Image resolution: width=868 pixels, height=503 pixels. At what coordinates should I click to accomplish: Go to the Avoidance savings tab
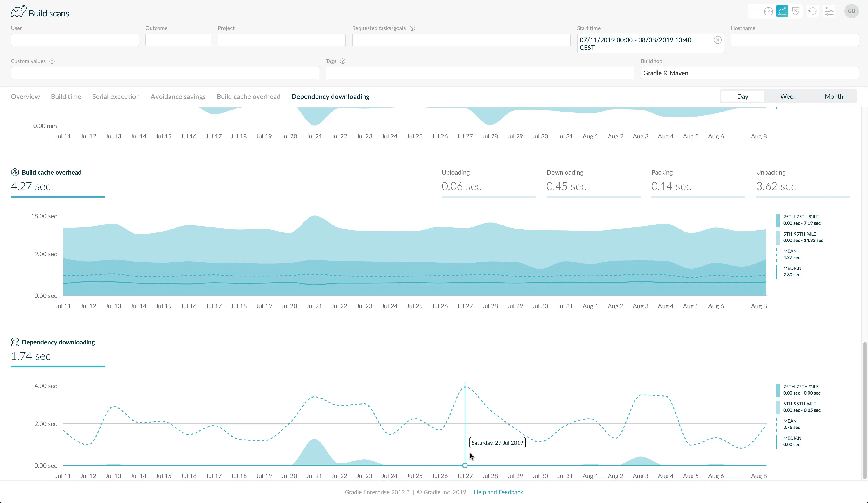click(178, 96)
